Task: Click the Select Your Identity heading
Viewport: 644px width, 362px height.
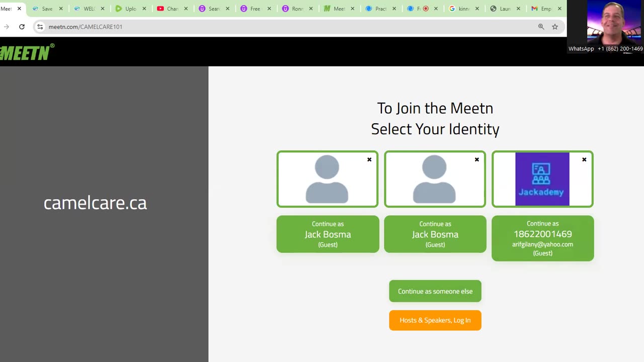Action: [x=435, y=129]
